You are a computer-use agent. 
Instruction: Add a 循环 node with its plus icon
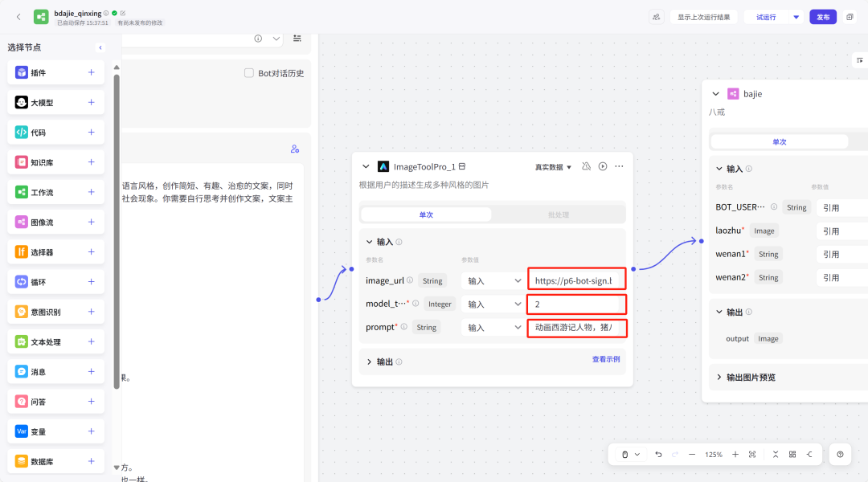pyautogui.click(x=92, y=282)
